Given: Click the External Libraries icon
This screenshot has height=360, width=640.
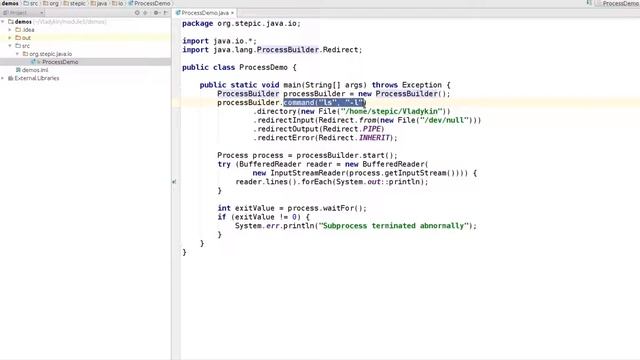Looking at the screenshot, I should [11, 78].
